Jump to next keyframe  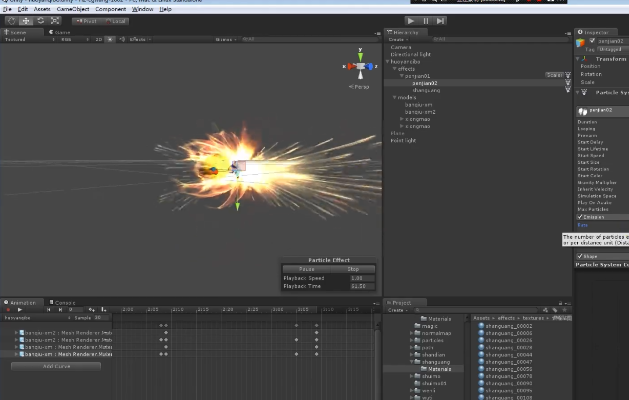tap(60, 310)
